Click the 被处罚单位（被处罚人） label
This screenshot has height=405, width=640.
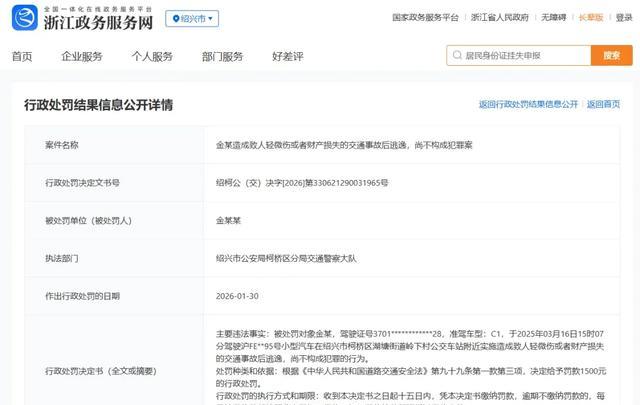pyautogui.click(x=89, y=220)
